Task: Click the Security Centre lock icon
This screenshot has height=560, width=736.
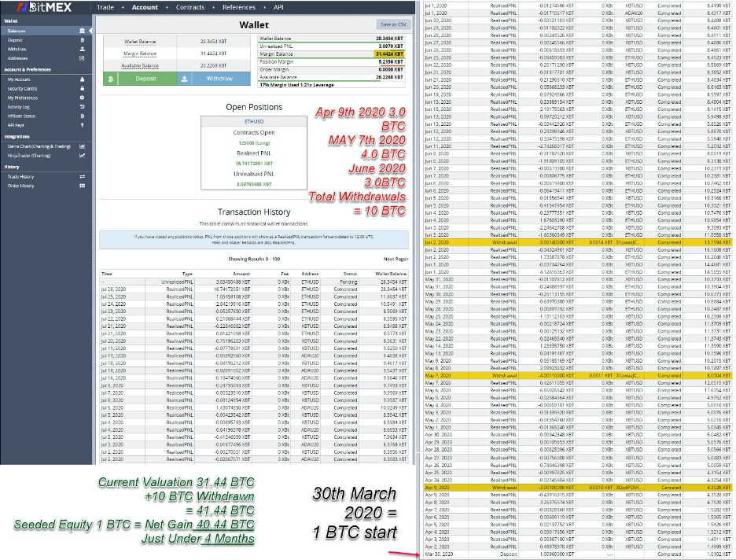Action: click(82, 89)
